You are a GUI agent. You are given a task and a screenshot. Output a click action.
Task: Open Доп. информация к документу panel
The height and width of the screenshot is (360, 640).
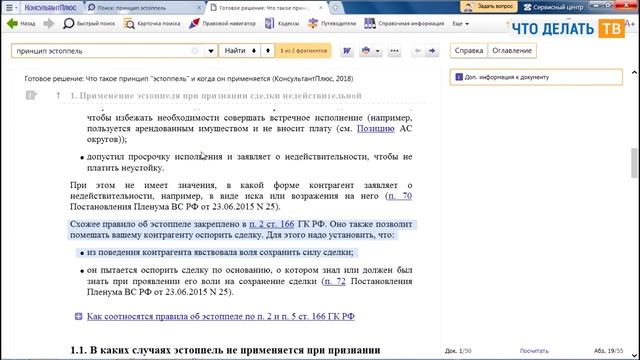click(x=536, y=77)
